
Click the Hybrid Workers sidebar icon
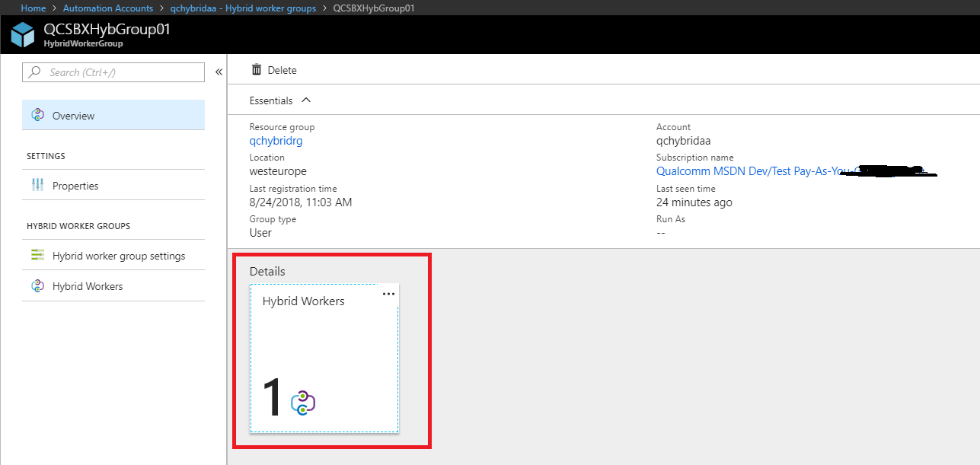tap(38, 285)
